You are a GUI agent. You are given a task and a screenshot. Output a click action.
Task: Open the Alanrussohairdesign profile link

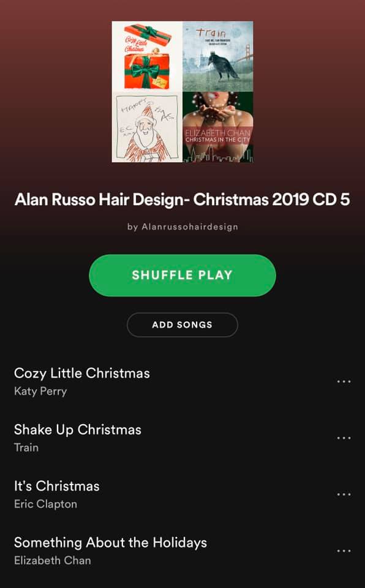(x=182, y=227)
